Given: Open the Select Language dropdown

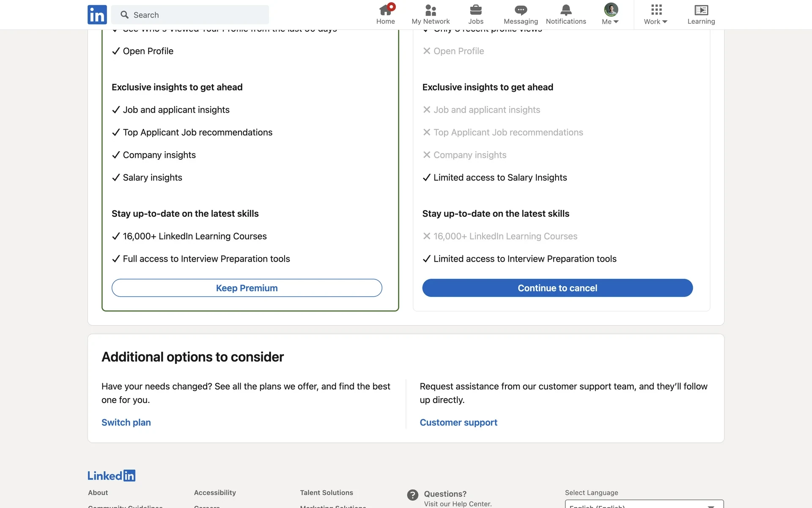Looking at the screenshot, I should point(644,505).
